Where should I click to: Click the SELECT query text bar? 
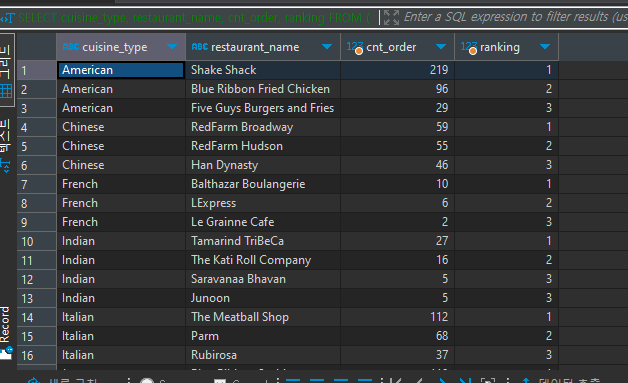(194, 18)
